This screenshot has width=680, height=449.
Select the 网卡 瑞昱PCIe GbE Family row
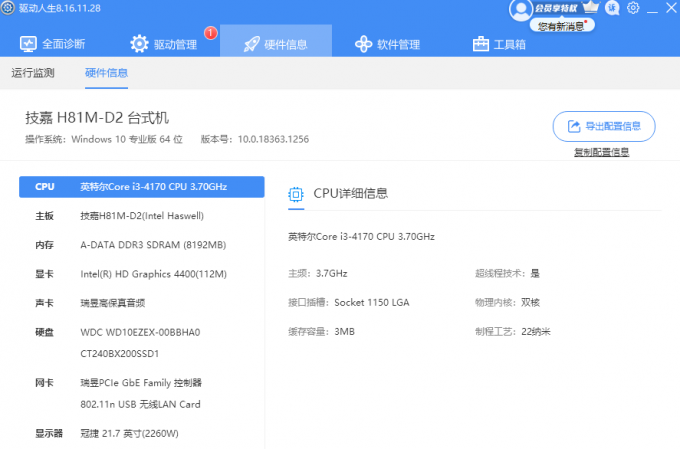click(x=141, y=383)
